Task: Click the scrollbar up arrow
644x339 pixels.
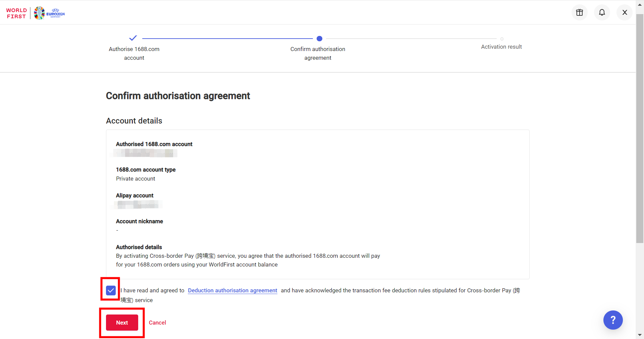Action: coord(640,5)
